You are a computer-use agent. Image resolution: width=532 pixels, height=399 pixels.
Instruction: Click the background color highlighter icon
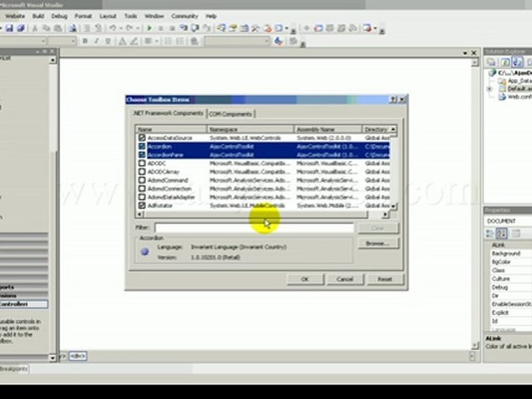(x=134, y=42)
